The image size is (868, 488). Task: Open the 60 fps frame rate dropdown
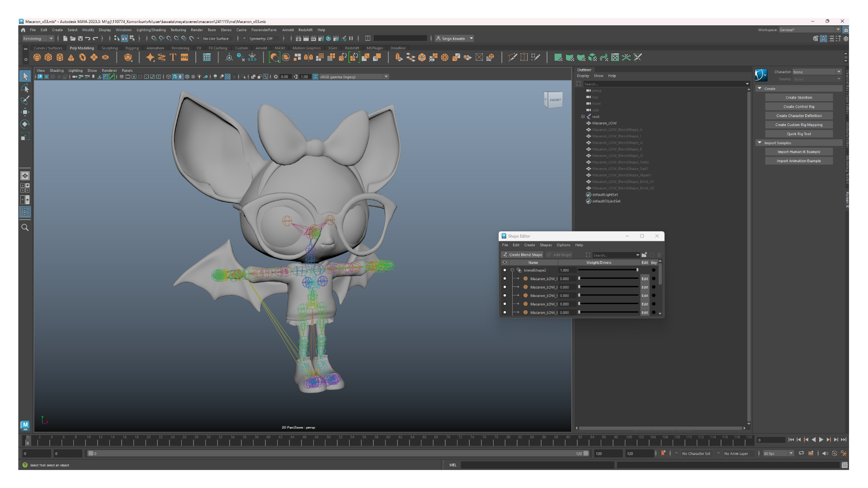coord(778,453)
